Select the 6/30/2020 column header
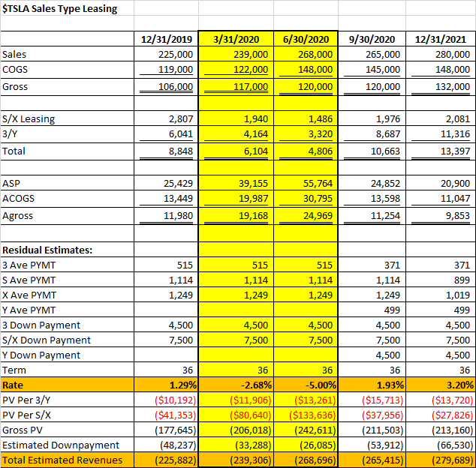The width and height of the screenshot is (476, 468). 306,39
